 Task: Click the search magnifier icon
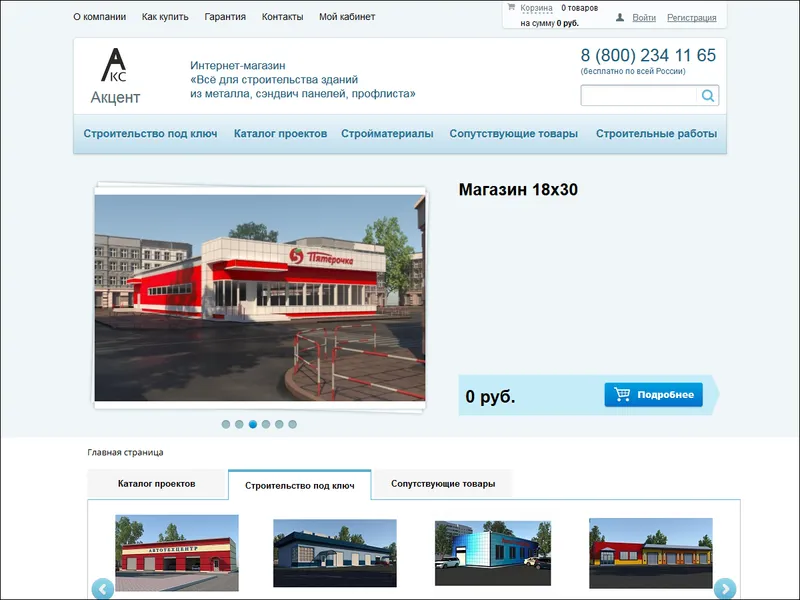click(708, 95)
